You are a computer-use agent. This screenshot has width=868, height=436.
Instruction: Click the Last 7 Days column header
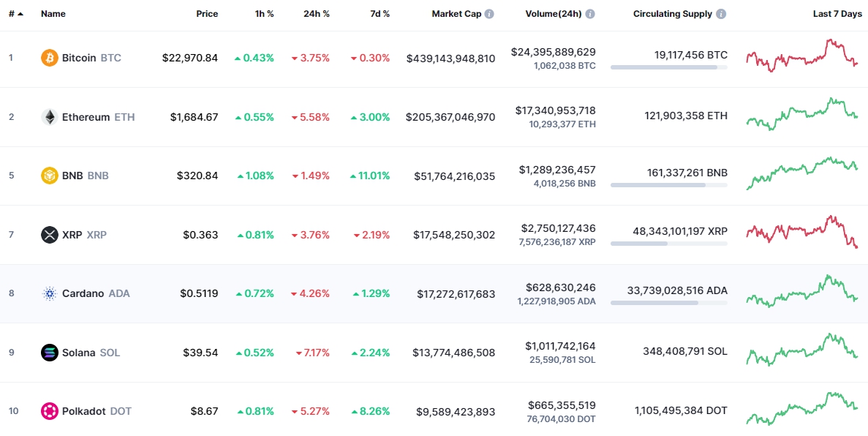(x=837, y=14)
